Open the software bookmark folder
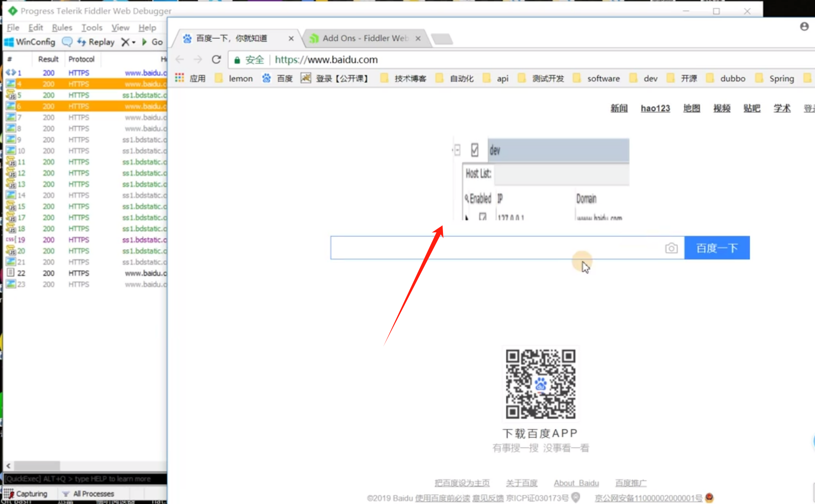 [x=597, y=78]
